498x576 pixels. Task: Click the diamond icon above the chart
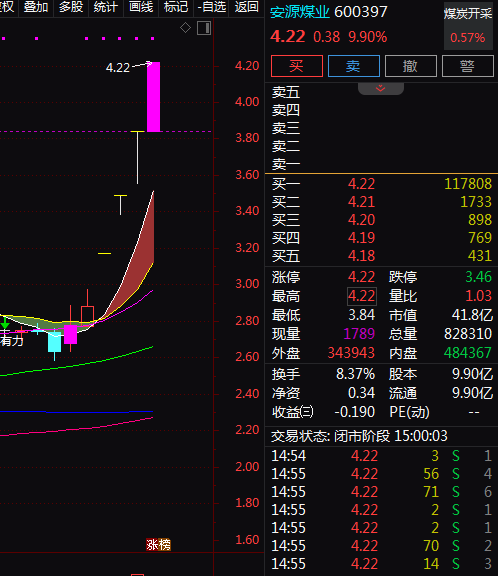[x=185, y=28]
